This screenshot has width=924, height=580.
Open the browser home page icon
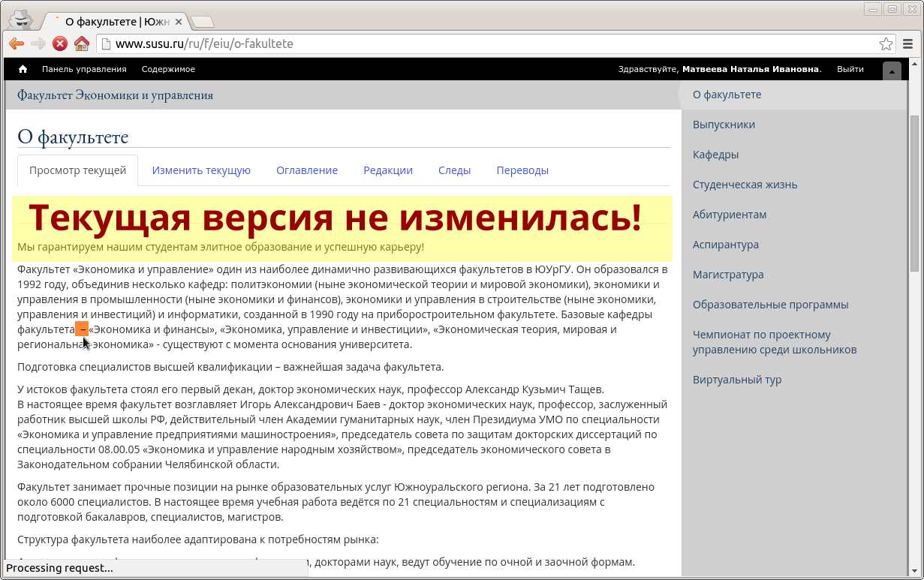82,44
